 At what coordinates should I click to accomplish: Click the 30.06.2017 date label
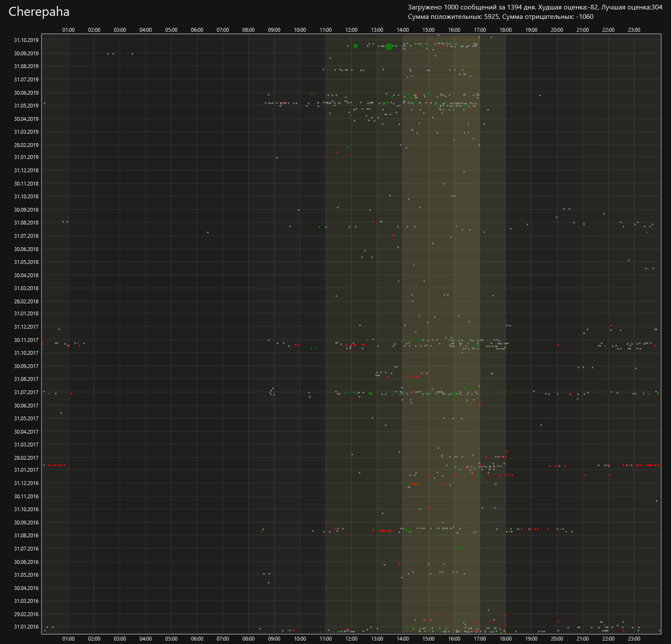click(x=26, y=406)
